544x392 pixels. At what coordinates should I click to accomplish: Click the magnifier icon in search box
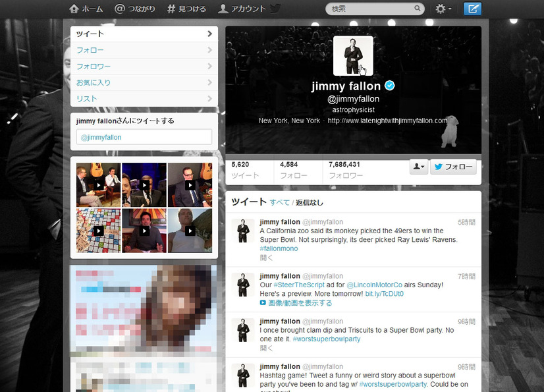tap(417, 8)
